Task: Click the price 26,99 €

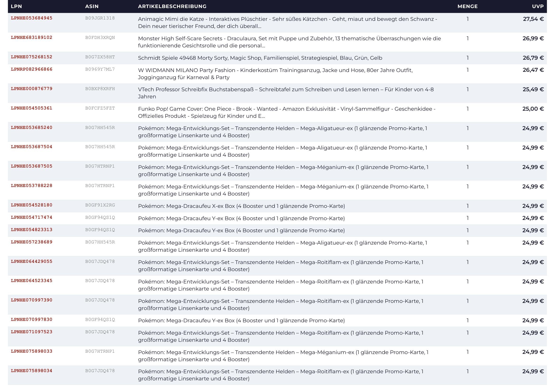Action: (533, 38)
